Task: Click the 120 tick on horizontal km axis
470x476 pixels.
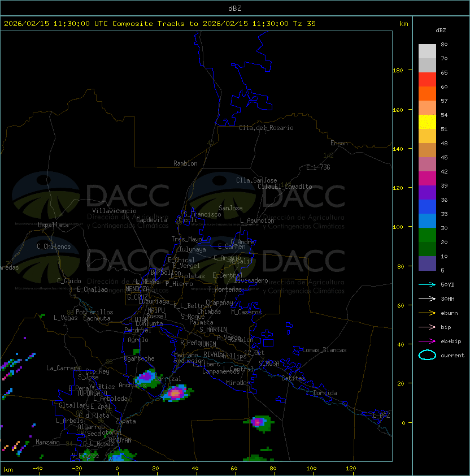Action: [x=351, y=469]
